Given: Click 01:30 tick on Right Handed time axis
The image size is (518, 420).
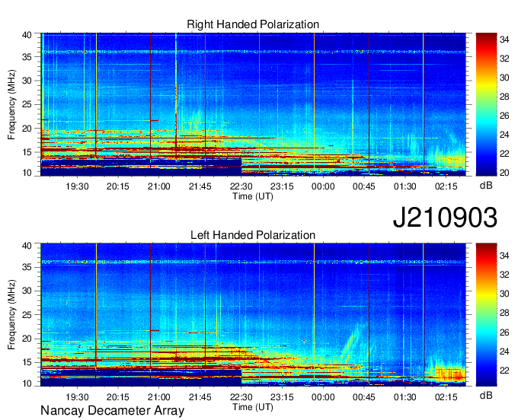Looking at the screenshot, I should pyautogui.click(x=405, y=186).
